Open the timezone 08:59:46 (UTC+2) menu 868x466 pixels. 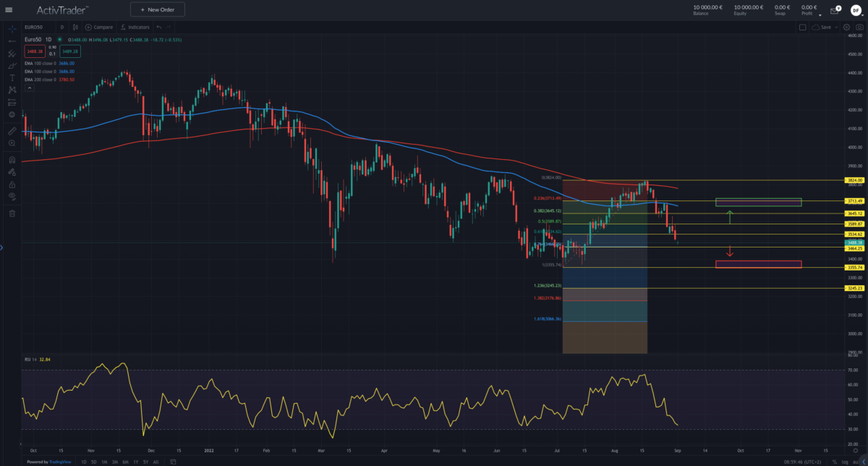pyautogui.click(x=802, y=461)
